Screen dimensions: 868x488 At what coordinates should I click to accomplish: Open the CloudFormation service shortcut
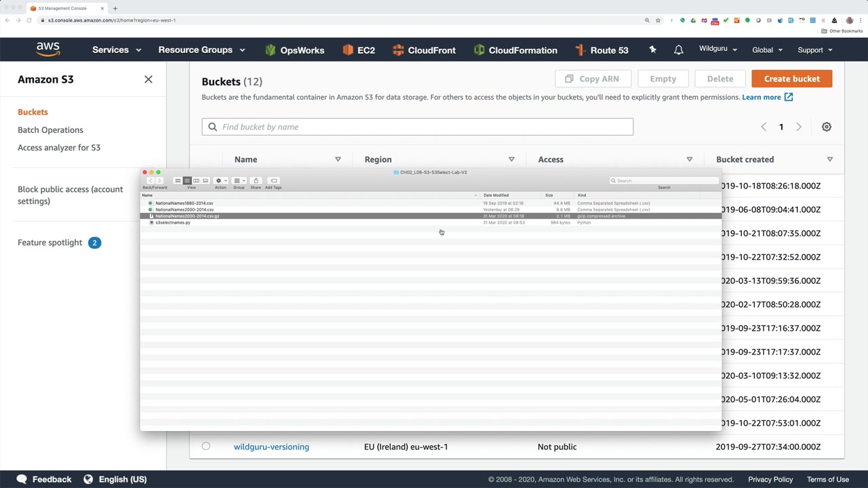pyautogui.click(x=515, y=50)
